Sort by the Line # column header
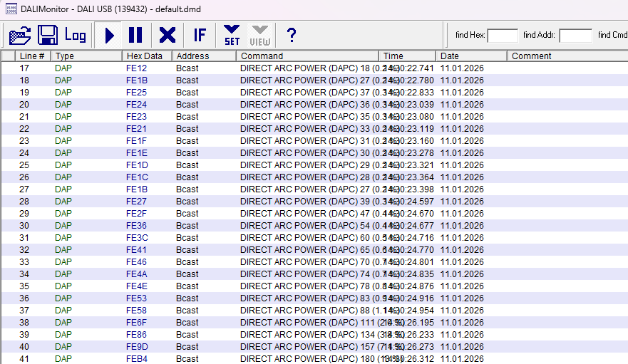This screenshot has height=364, width=628. point(32,56)
